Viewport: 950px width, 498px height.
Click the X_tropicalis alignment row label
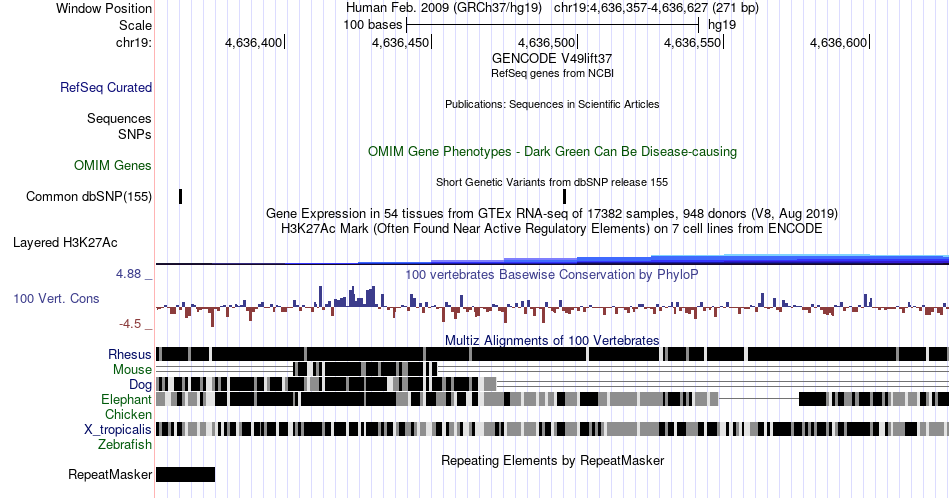click(118, 430)
